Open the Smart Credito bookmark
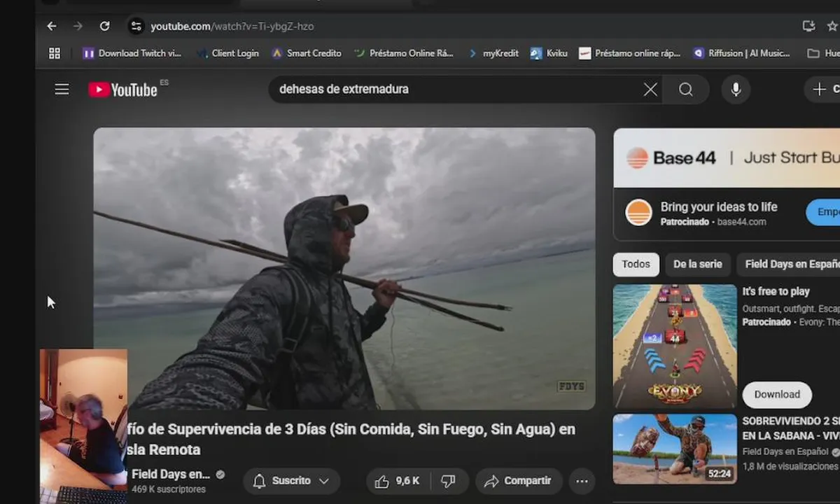Image resolution: width=840 pixels, height=504 pixels. [x=307, y=53]
